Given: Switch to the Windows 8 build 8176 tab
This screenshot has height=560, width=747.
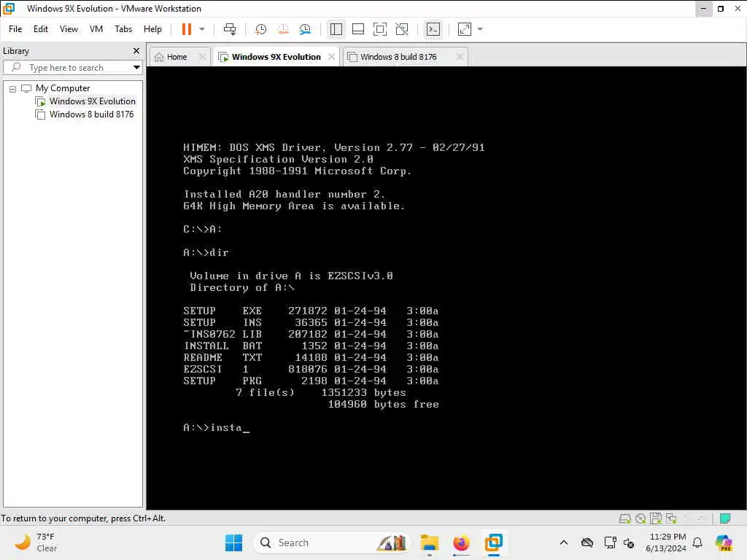Looking at the screenshot, I should [398, 57].
